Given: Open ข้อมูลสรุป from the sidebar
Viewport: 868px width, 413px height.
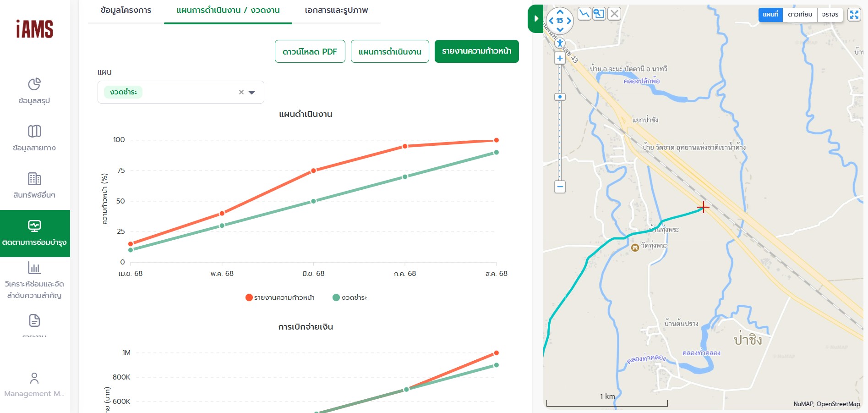Looking at the screenshot, I should click(x=34, y=91).
